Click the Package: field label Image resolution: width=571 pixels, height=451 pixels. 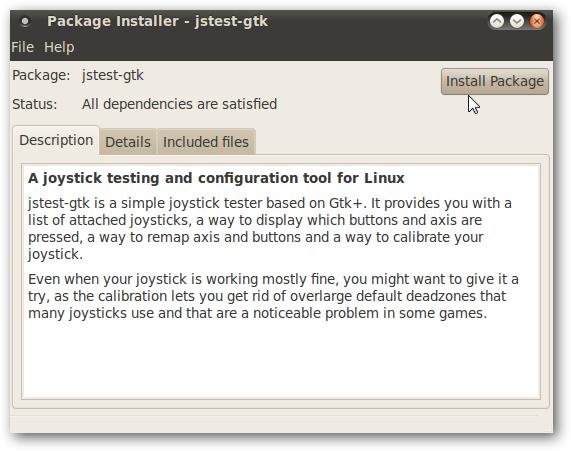coord(41,75)
